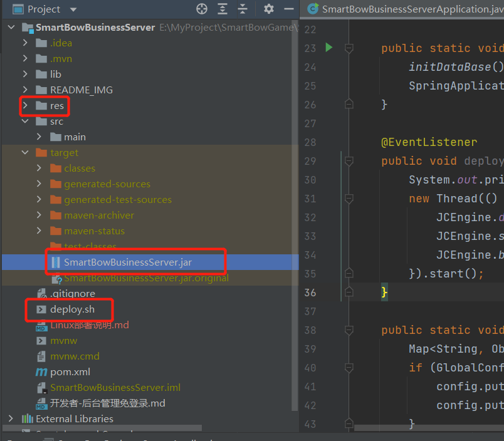Click the Expand All toolbar icon

tap(223, 9)
